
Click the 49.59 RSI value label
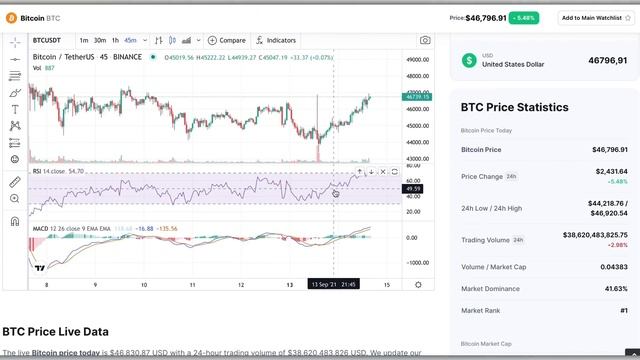413,189
